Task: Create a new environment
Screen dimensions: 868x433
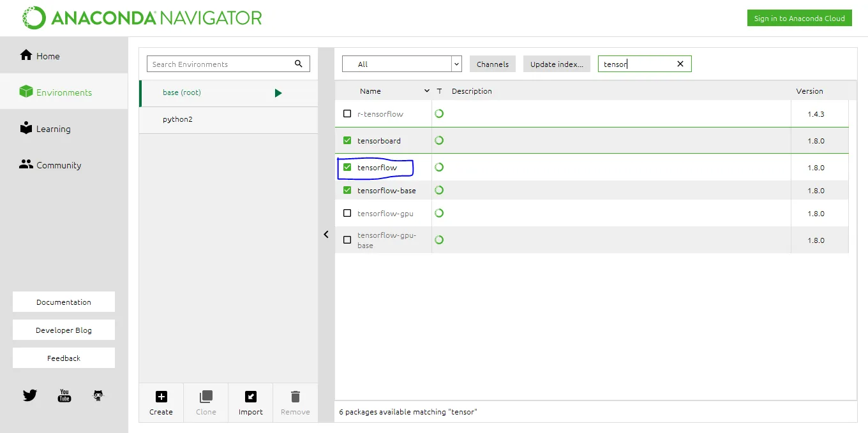Action: [161, 402]
